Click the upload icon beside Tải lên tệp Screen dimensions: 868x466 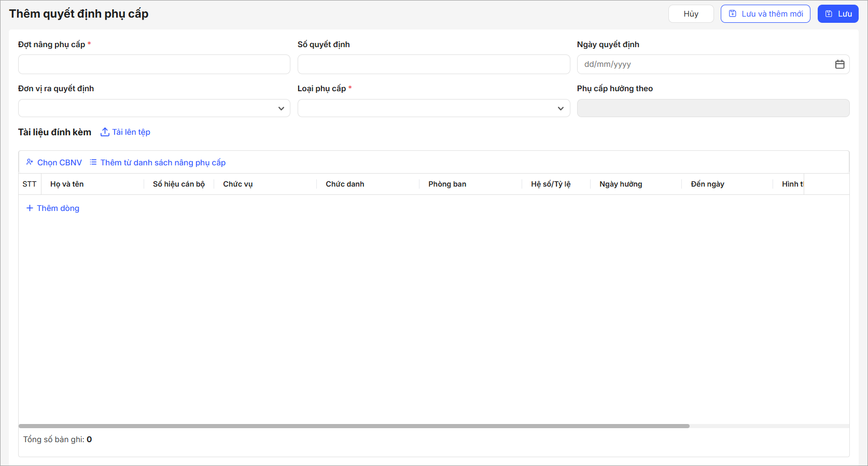[105, 132]
